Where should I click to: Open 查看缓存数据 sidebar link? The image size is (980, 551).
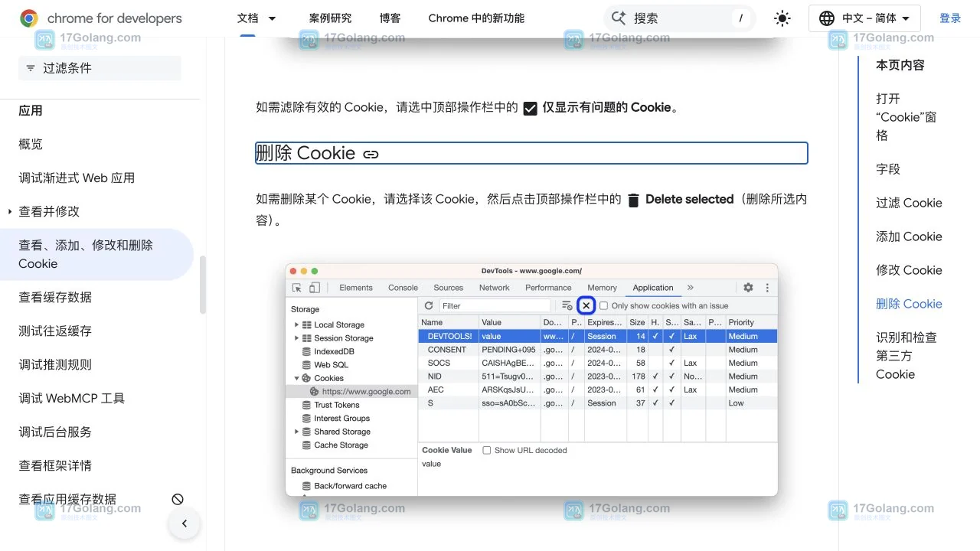coord(55,297)
